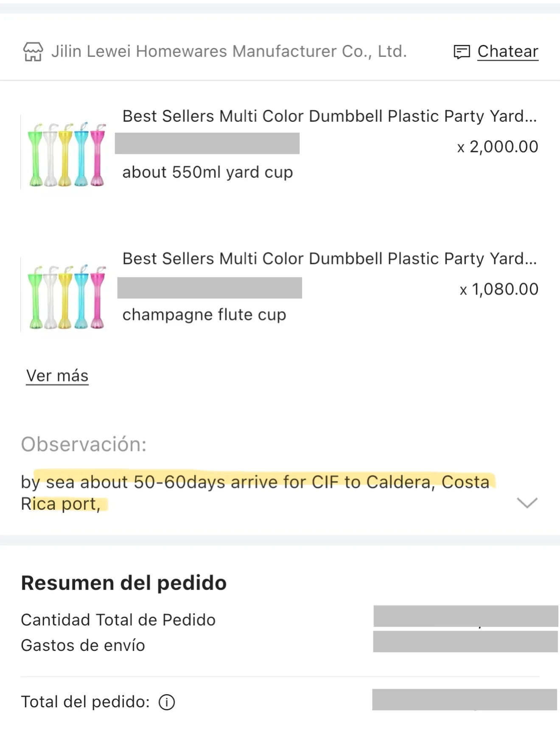This screenshot has height=737, width=560.
Task: Tap the Total del pedido label
Action: 85,702
